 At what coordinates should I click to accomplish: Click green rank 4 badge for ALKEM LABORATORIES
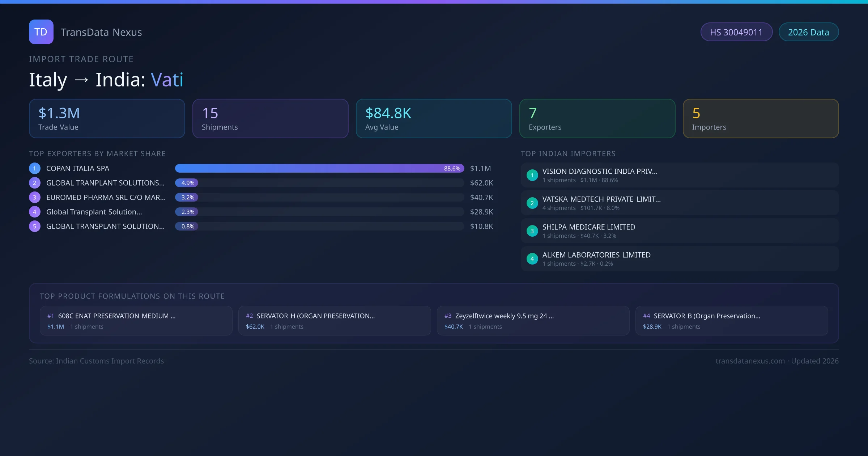click(x=532, y=259)
